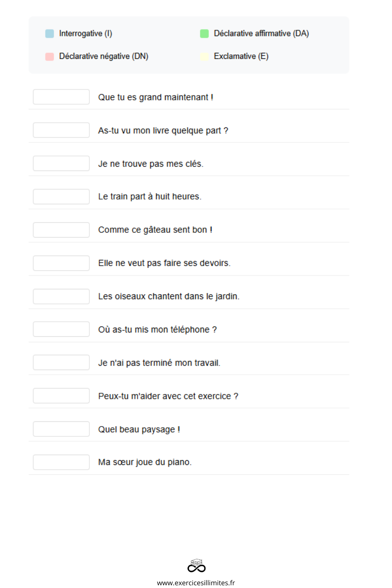Click answer box for 'Elle ne veut pas faire'
Viewport: 392px width, 588px height.
(x=61, y=263)
